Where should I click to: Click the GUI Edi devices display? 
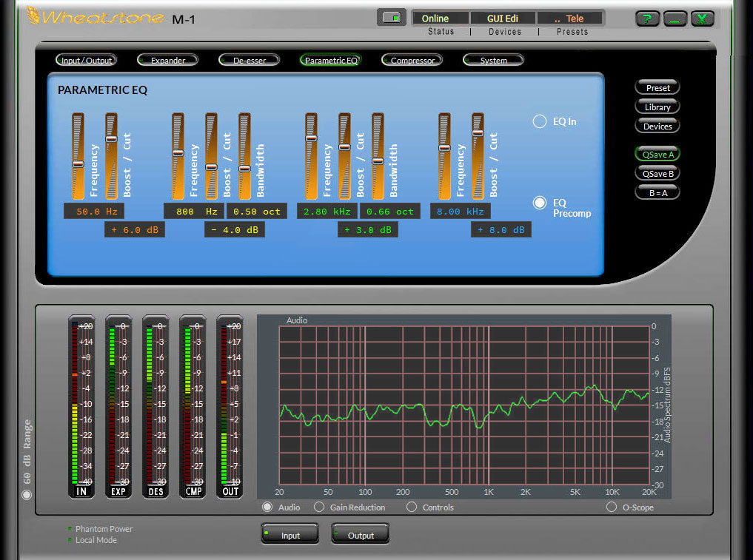point(503,18)
